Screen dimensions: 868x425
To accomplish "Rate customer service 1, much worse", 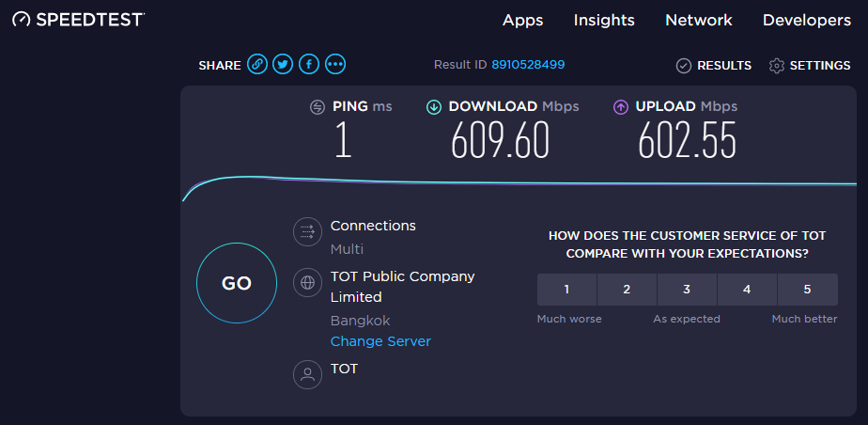I will pyautogui.click(x=566, y=290).
